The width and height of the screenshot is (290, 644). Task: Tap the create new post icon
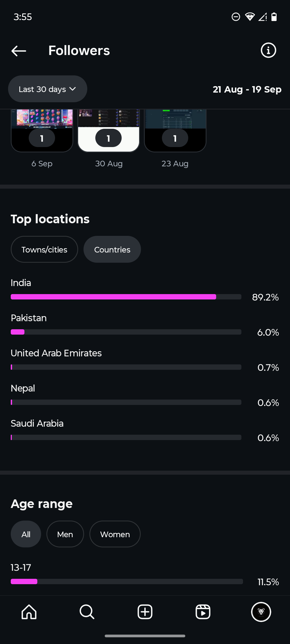point(145,612)
